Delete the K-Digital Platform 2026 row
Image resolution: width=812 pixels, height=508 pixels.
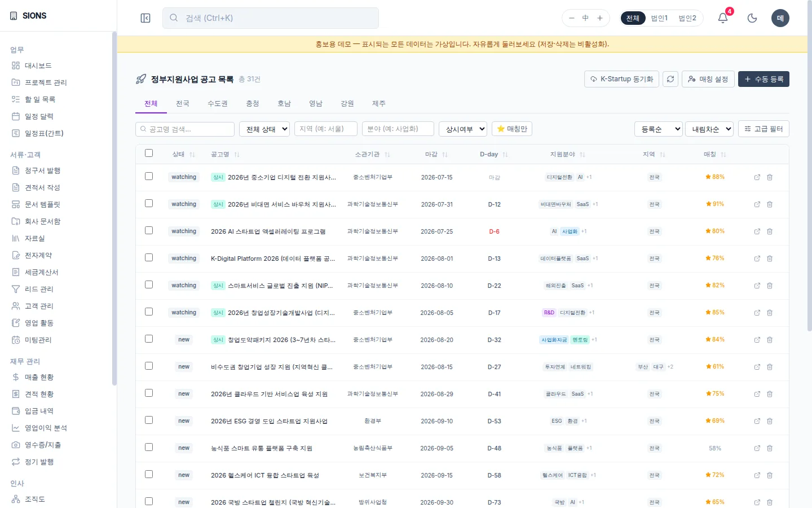pyautogui.click(x=770, y=259)
